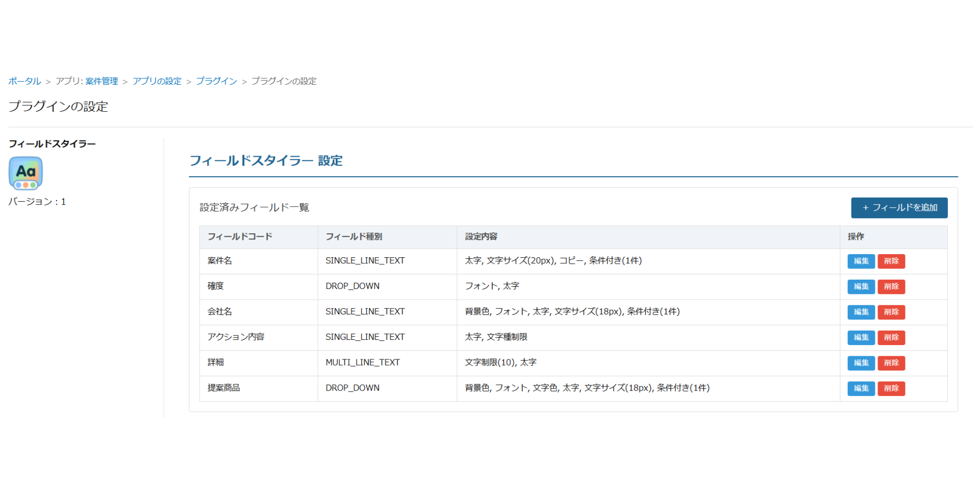Open アプリの設定 breadcrumb link
Viewport: 980px width, 490px height.
tap(157, 81)
